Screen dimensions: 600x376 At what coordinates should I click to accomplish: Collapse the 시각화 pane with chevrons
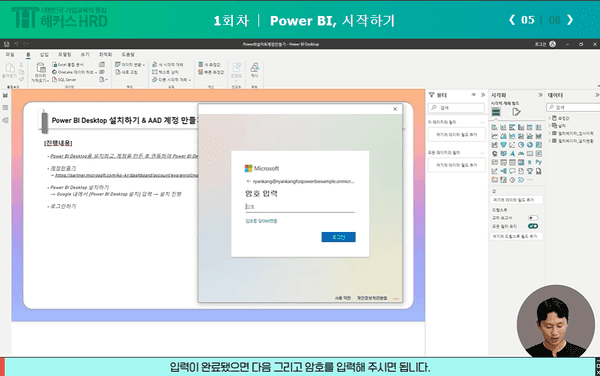coord(540,94)
